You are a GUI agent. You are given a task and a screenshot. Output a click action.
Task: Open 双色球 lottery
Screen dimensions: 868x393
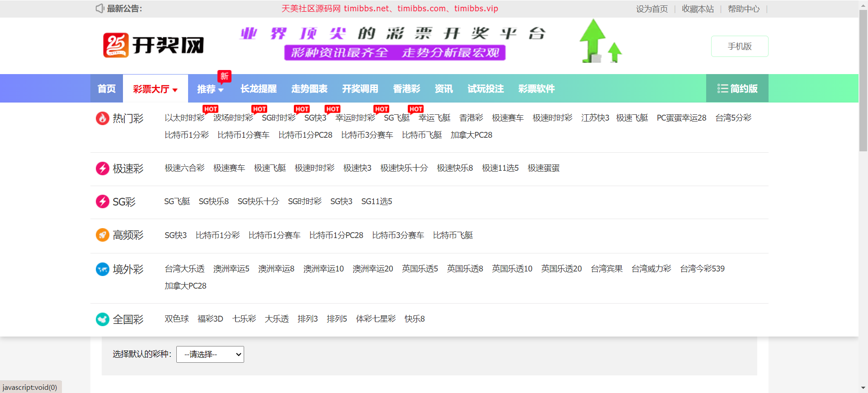pos(177,319)
